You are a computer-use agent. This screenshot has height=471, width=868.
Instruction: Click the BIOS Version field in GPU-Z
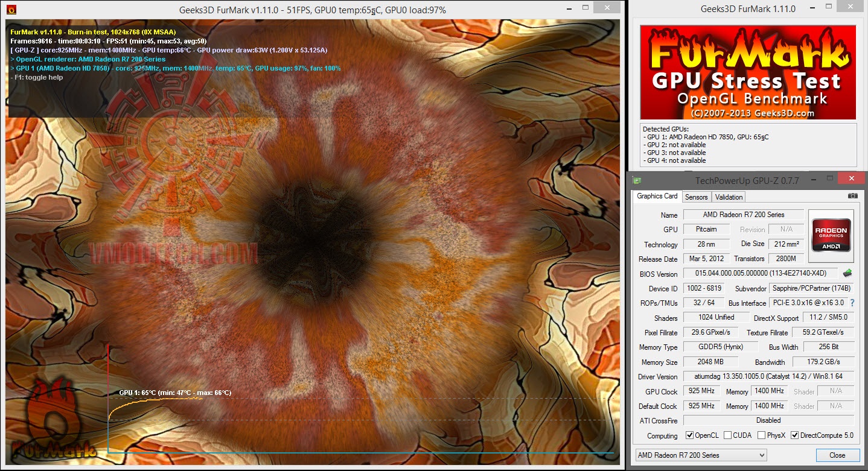(x=760, y=273)
